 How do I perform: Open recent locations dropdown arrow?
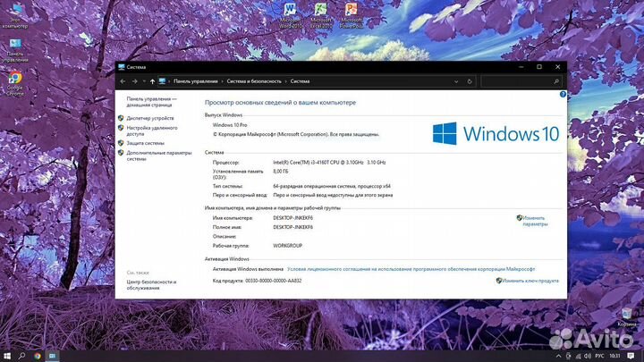click(144, 81)
